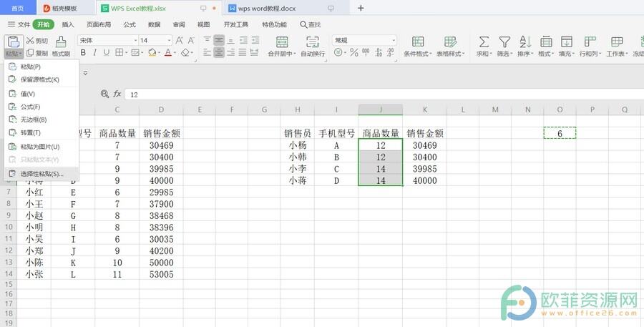Click the eraser clear-format icon
The image size is (644, 327).
[185, 52]
